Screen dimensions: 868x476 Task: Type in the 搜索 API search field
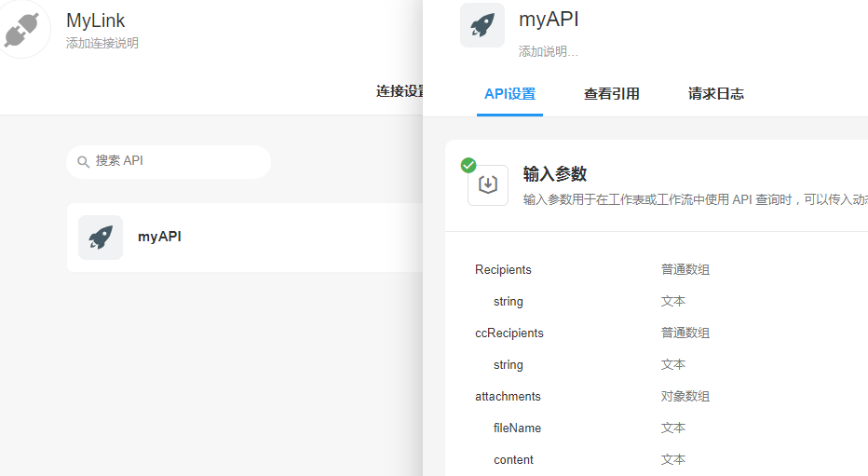point(177,161)
